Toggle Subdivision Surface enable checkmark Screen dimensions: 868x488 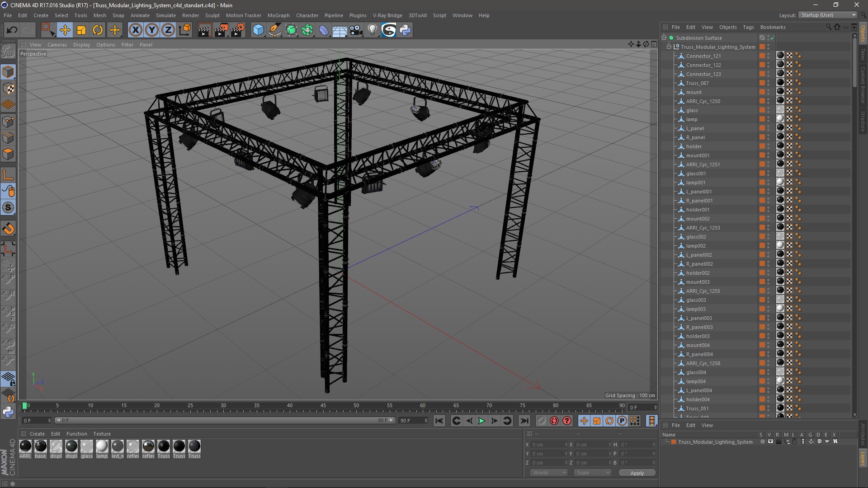pyautogui.click(x=773, y=38)
